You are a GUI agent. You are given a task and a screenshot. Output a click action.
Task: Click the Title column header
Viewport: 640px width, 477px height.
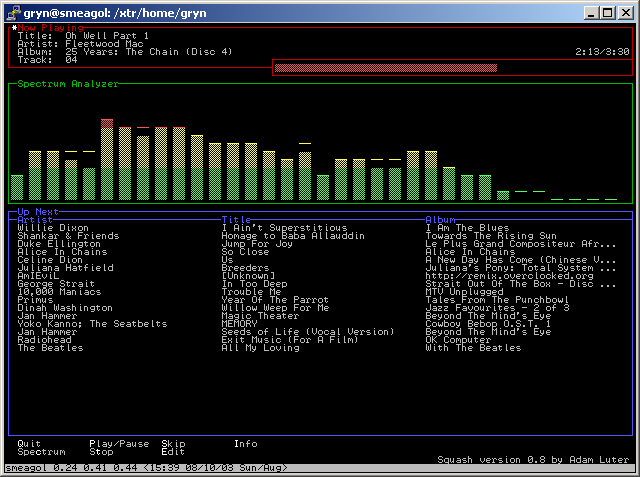point(236,220)
